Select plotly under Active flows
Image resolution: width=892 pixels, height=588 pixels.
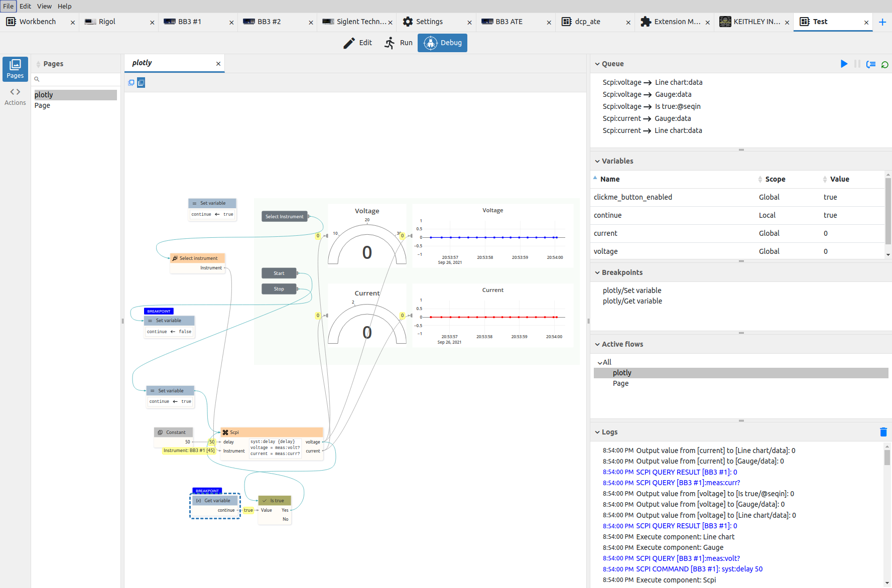tap(741, 373)
